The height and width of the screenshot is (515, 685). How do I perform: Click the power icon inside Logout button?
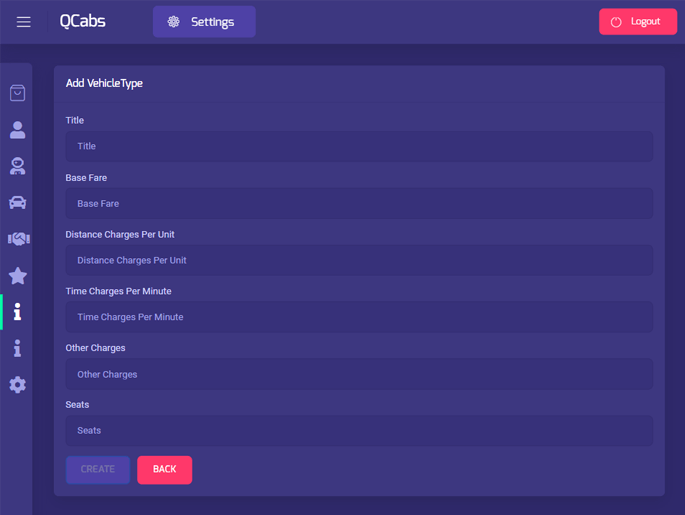click(616, 22)
